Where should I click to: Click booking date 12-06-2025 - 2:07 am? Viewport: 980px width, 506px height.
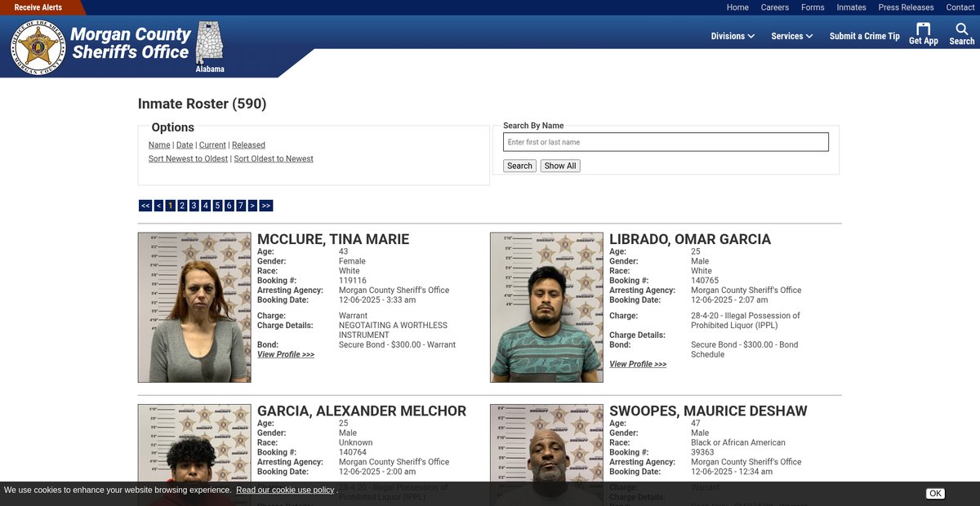[x=729, y=300]
